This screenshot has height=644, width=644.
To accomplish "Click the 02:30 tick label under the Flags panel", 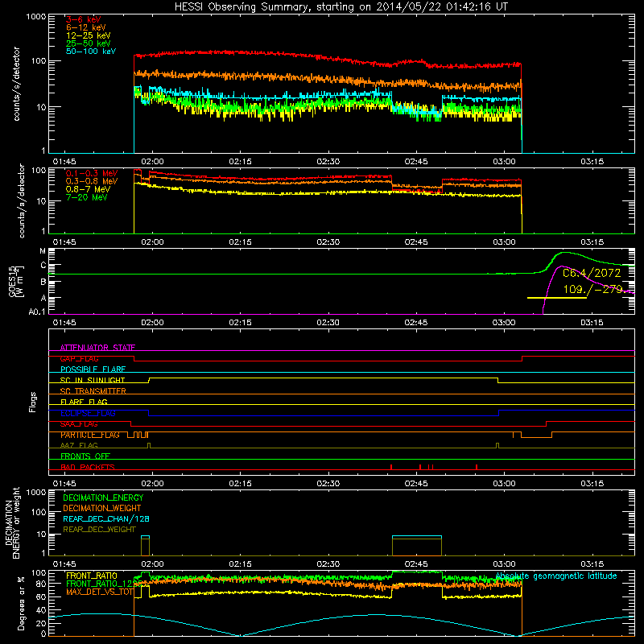I will [x=328, y=484].
